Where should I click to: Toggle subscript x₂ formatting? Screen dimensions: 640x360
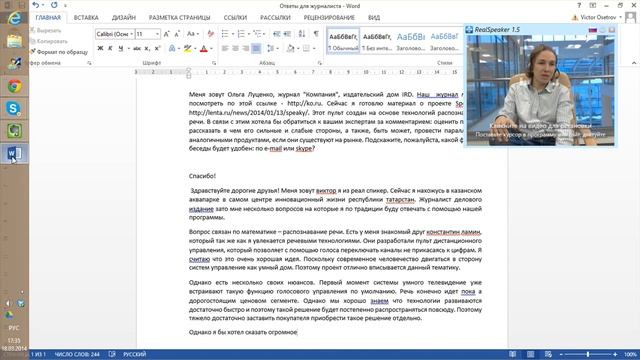[x=147, y=49]
